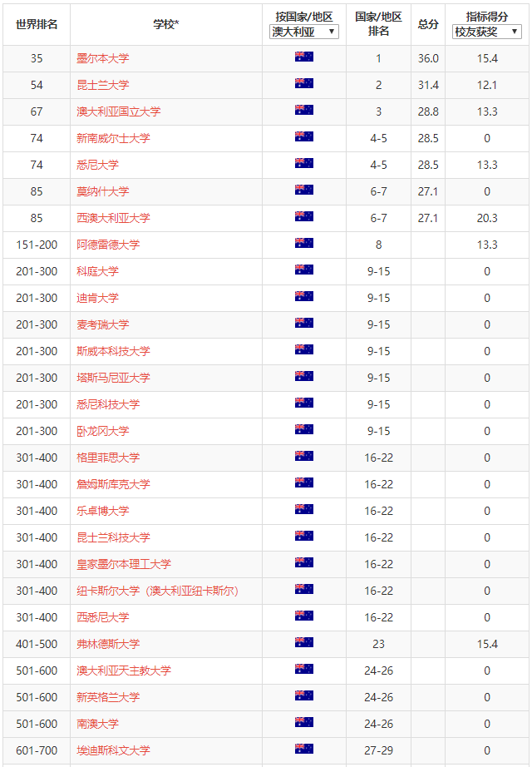Click the 总分 column header

[x=428, y=24]
